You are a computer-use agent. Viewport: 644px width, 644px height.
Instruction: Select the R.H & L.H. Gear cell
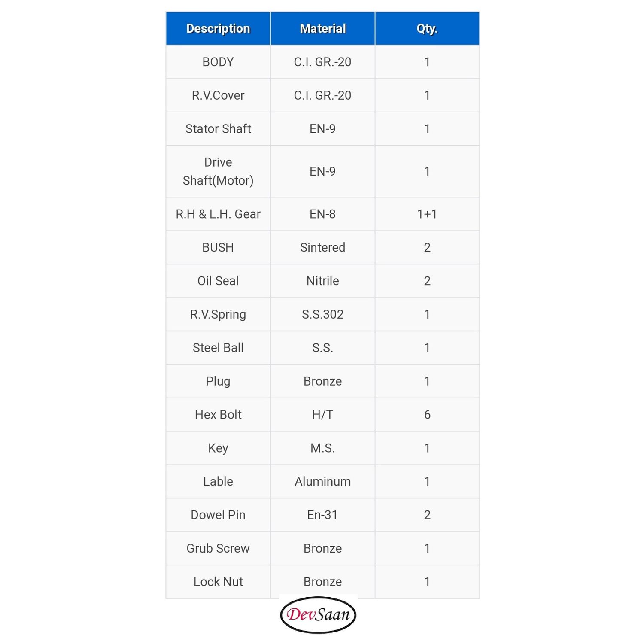(218, 214)
